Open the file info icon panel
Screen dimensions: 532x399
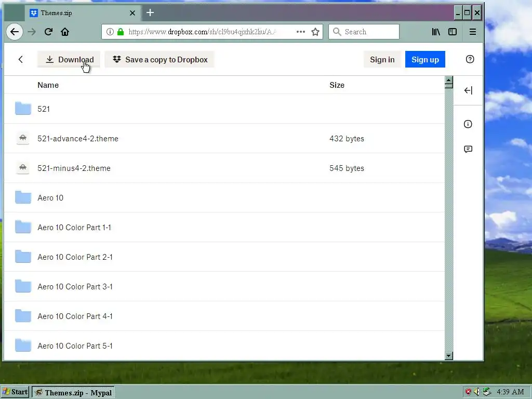coord(468,124)
